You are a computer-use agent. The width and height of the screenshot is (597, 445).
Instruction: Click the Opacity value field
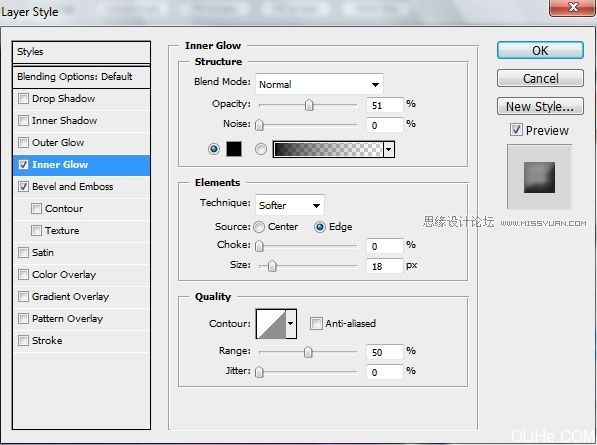[385, 105]
